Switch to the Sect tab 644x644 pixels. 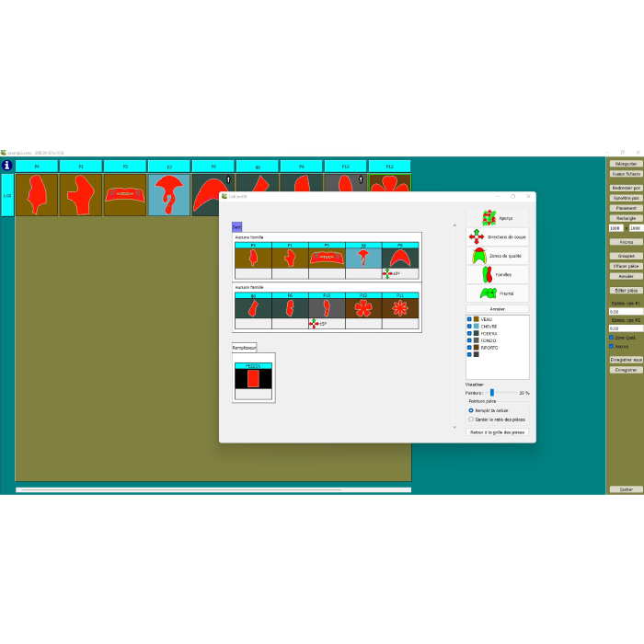237,226
